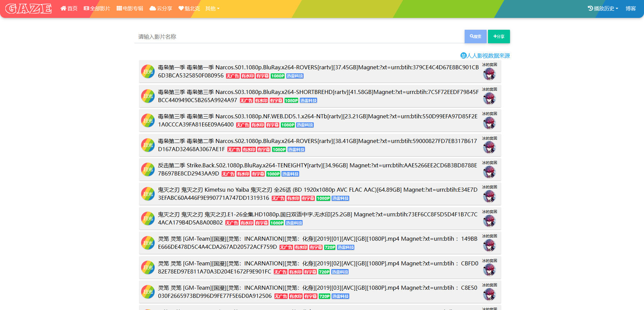
Task: Click 有水印 tag on Narcos.S01 row
Action: [x=248, y=76]
